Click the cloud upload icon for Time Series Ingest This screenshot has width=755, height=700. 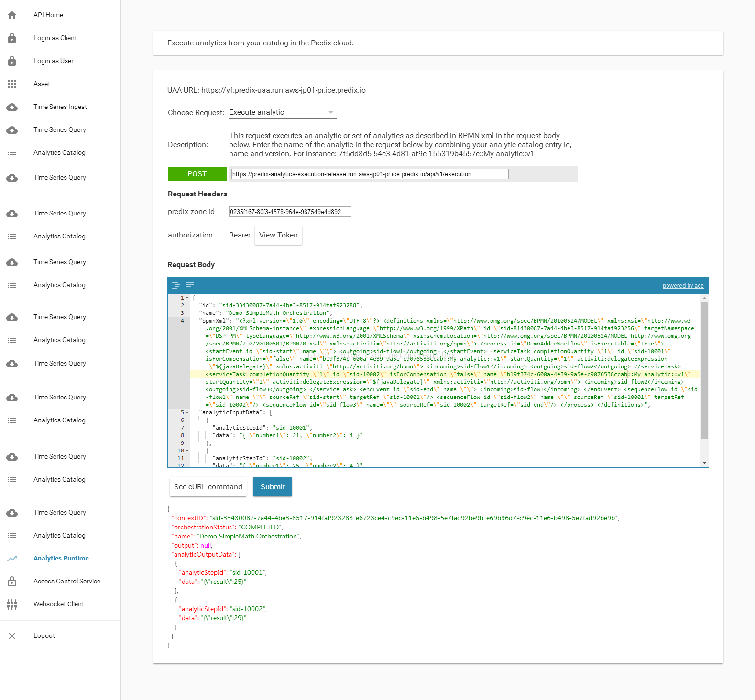(12, 107)
